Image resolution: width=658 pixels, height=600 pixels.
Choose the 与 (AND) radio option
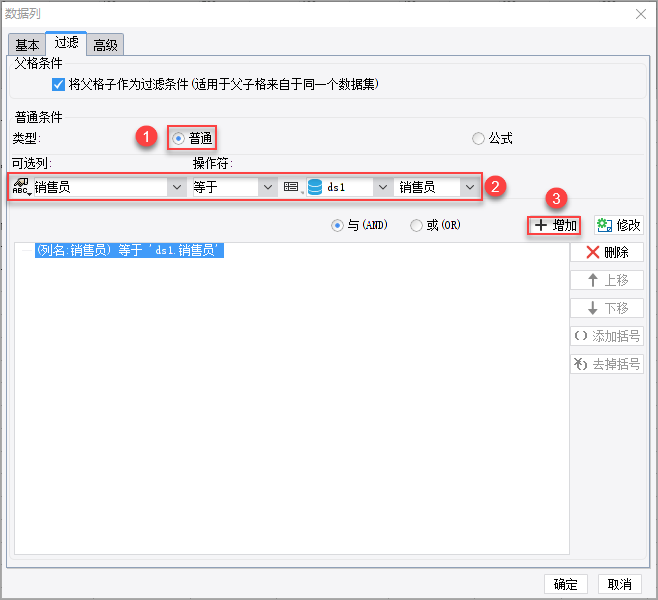pos(337,225)
